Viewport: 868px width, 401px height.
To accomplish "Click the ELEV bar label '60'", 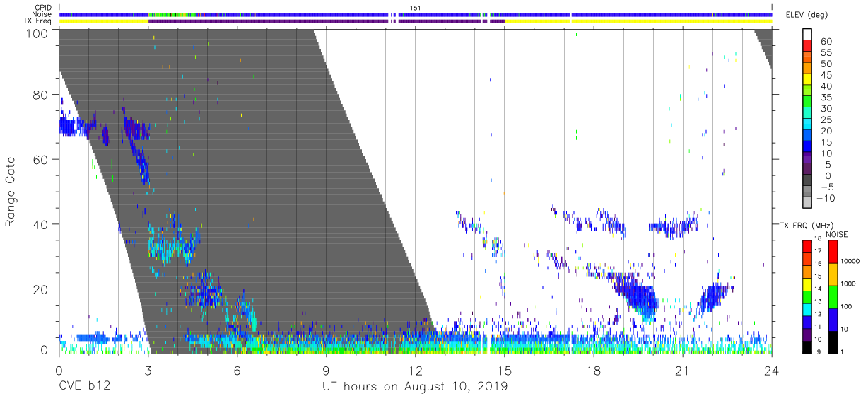I will [826, 41].
